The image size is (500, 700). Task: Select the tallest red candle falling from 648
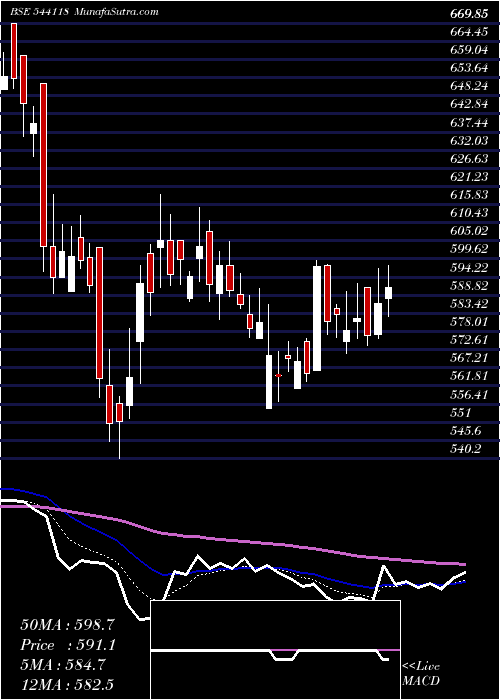(x=43, y=165)
